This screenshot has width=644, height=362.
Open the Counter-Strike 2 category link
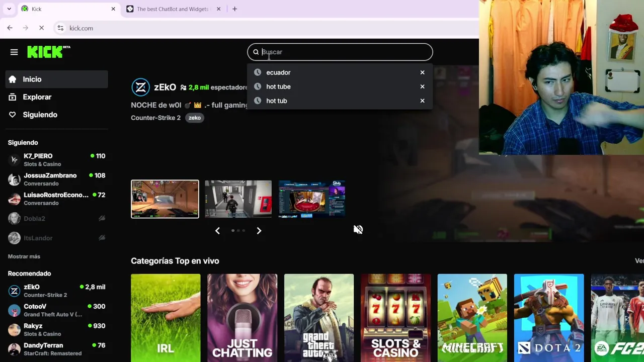click(155, 118)
